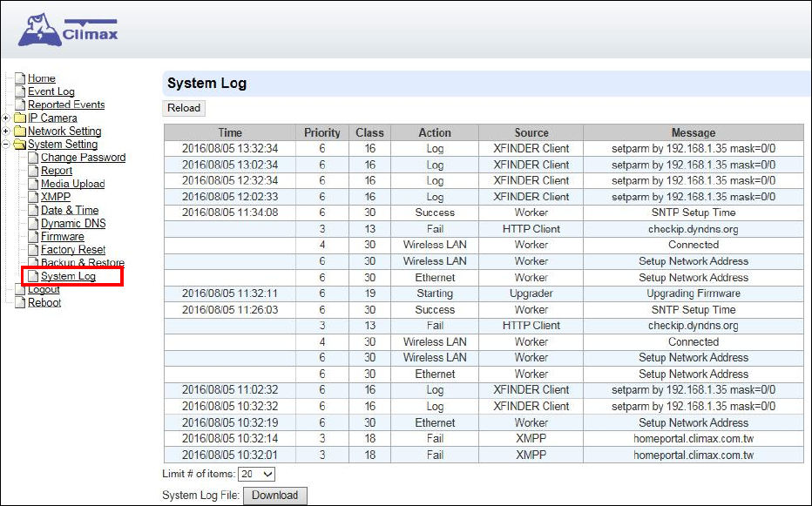
Task: Select System Log in sidebar
Action: click(68, 276)
